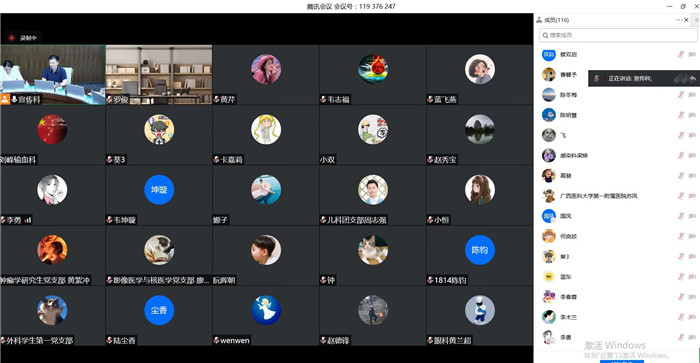Close the members panel
The width and height of the screenshot is (700, 363).
tap(687, 20)
